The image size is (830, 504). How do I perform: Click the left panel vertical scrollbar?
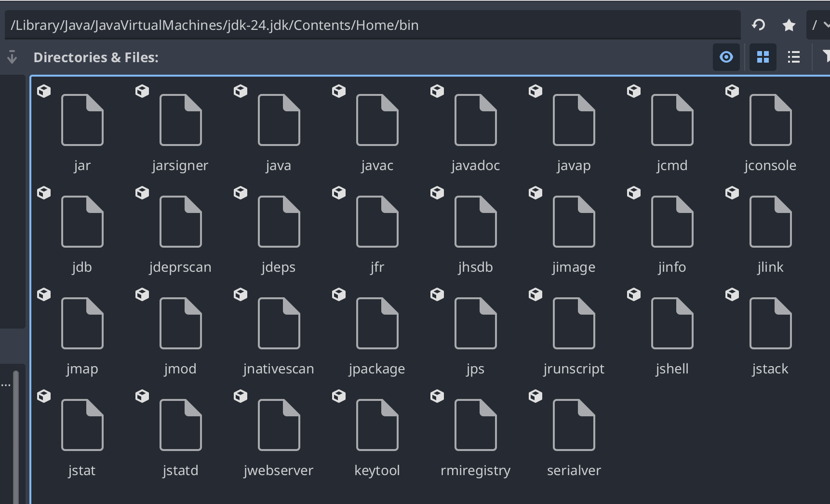16,437
